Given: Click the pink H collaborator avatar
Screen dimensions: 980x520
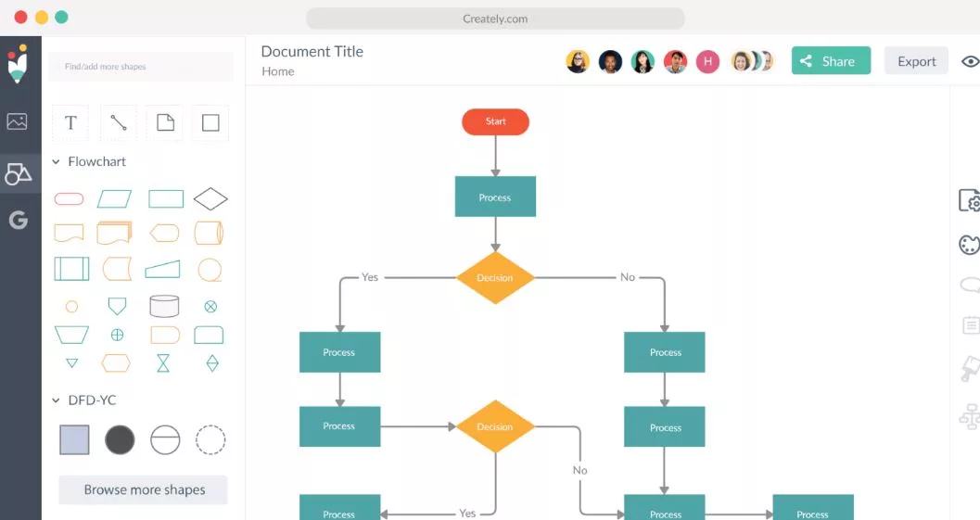Looking at the screenshot, I should click(x=707, y=61).
